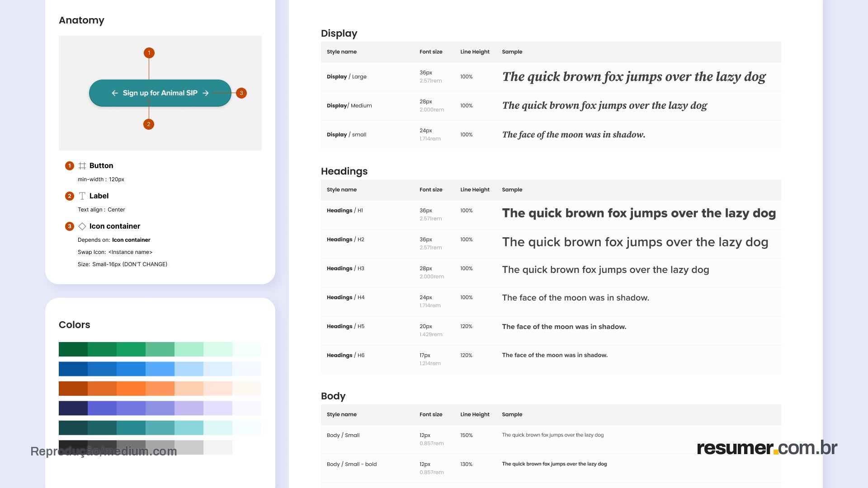The width and height of the screenshot is (868, 488).
Task: Click the frame icon beside the Button item
Action: 82,166
